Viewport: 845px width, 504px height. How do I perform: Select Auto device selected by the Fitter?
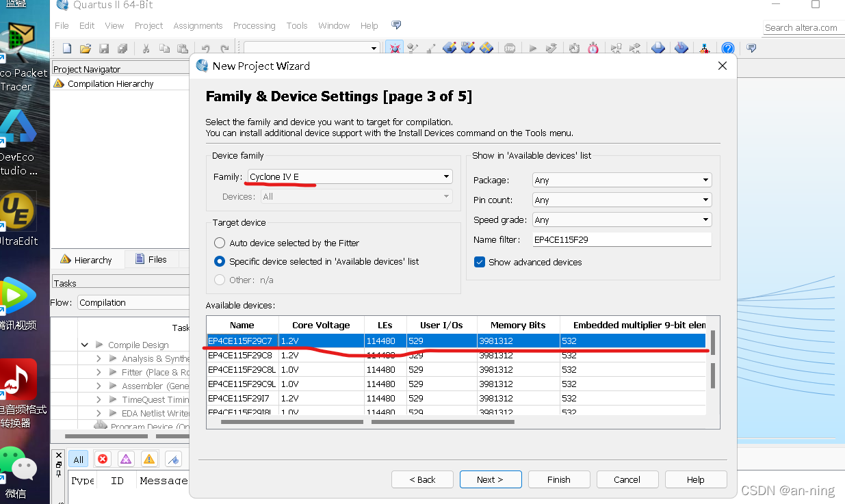[220, 243]
